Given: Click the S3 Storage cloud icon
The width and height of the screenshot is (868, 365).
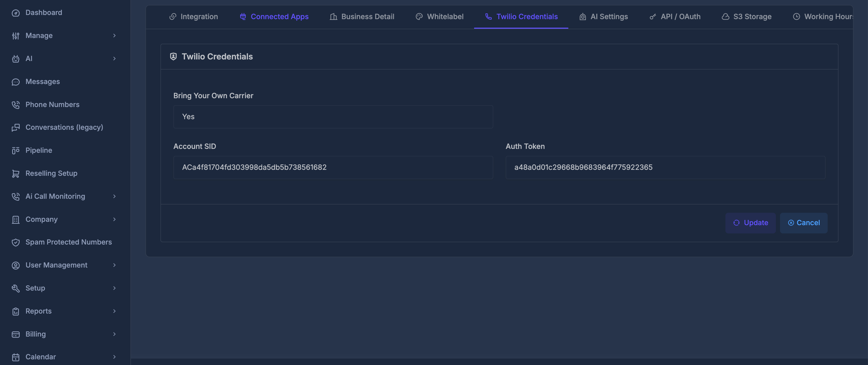Looking at the screenshot, I should [x=725, y=17].
